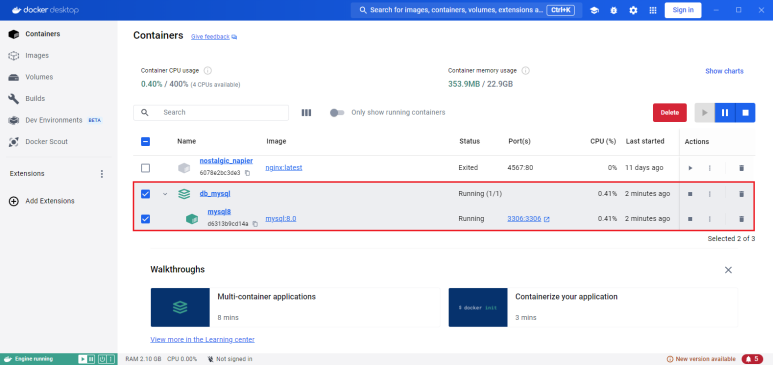The height and width of the screenshot is (365, 773).
Task: Copy the mysql8 container ID
Action: point(255,224)
